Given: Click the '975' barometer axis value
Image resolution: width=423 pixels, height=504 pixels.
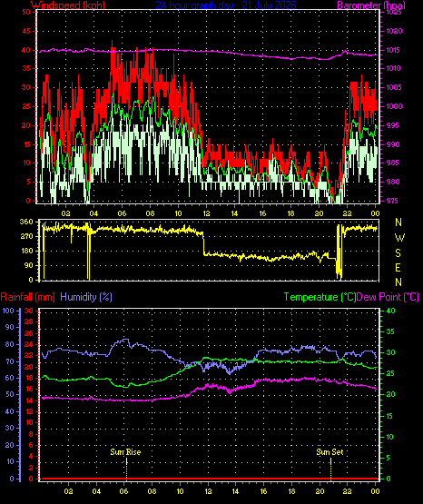Looking at the screenshot, I should pyautogui.click(x=392, y=201).
